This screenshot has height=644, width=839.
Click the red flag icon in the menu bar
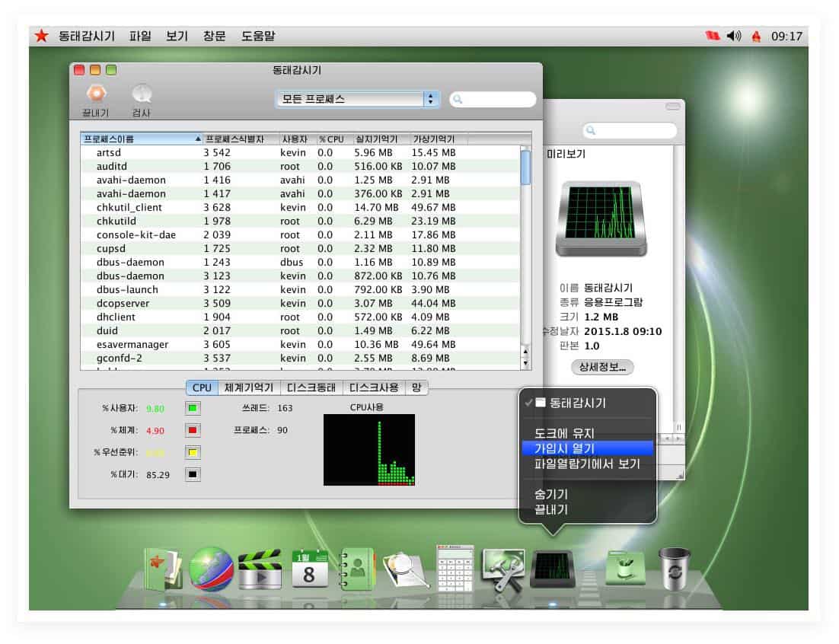click(712, 36)
